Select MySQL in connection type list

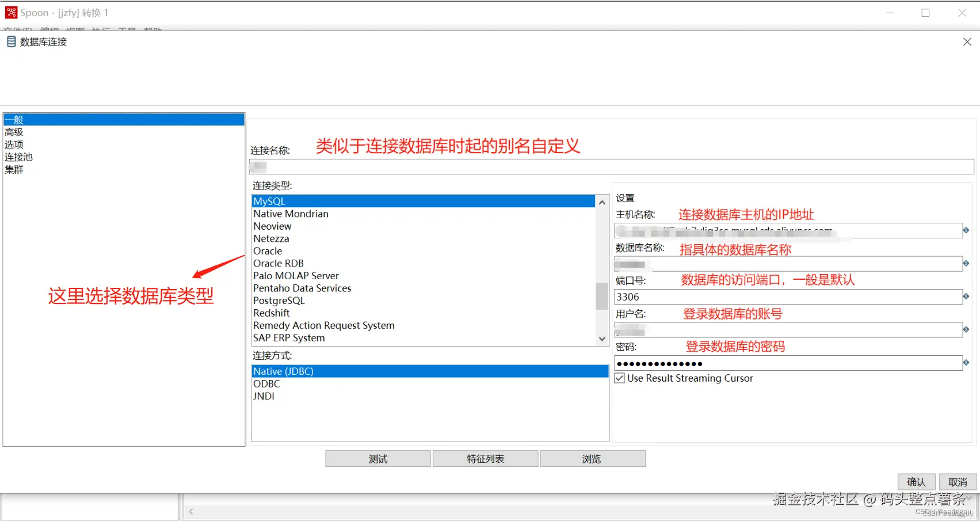tap(424, 201)
